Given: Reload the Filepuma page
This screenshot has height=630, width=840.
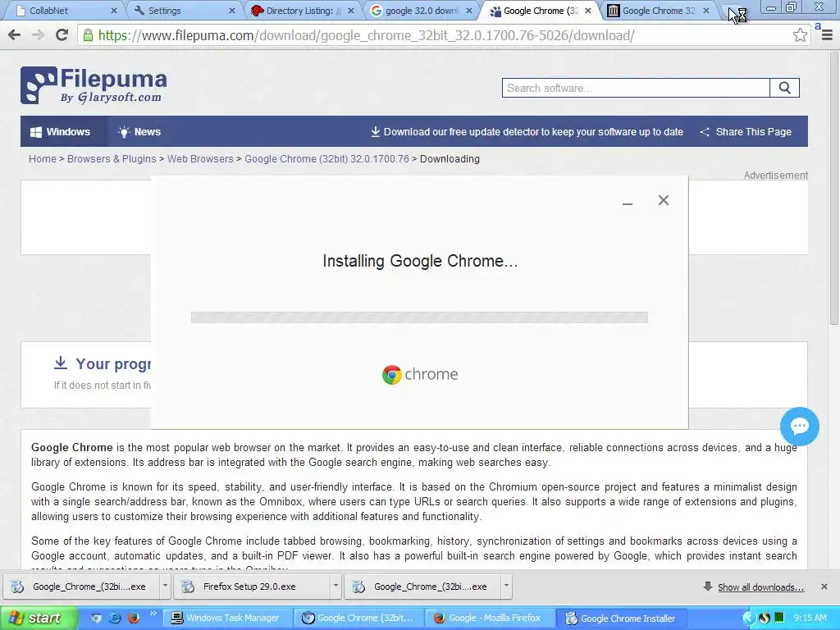Looking at the screenshot, I should point(62,34).
